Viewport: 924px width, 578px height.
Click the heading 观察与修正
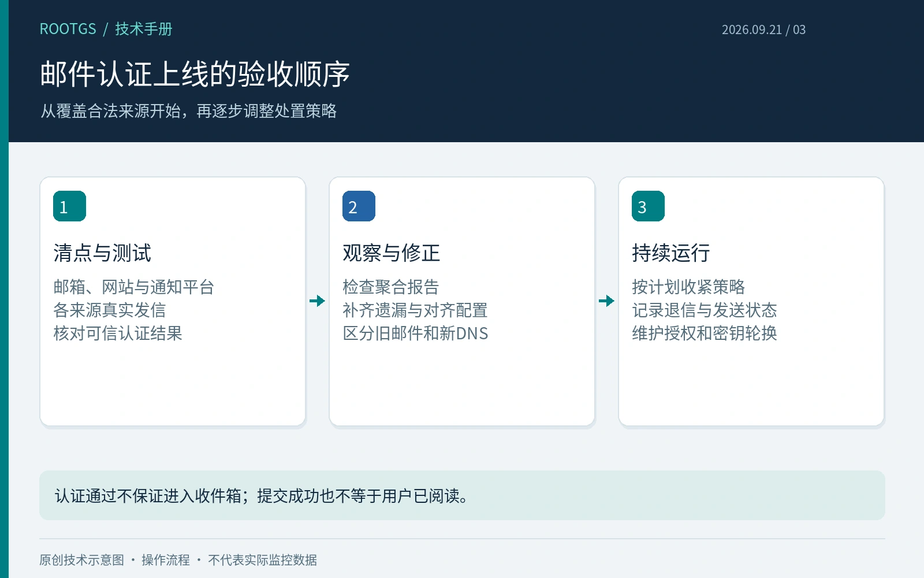(x=392, y=253)
